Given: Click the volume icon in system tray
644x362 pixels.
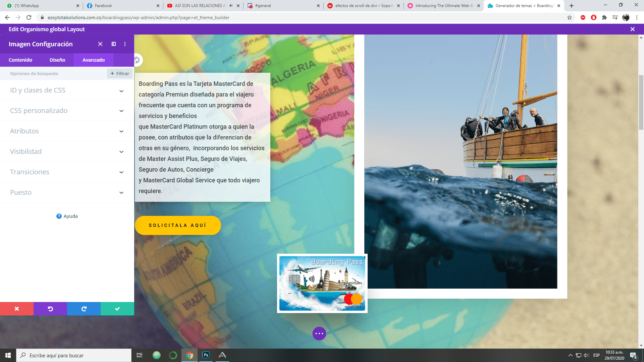Looking at the screenshot, I should tap(586, 355).
